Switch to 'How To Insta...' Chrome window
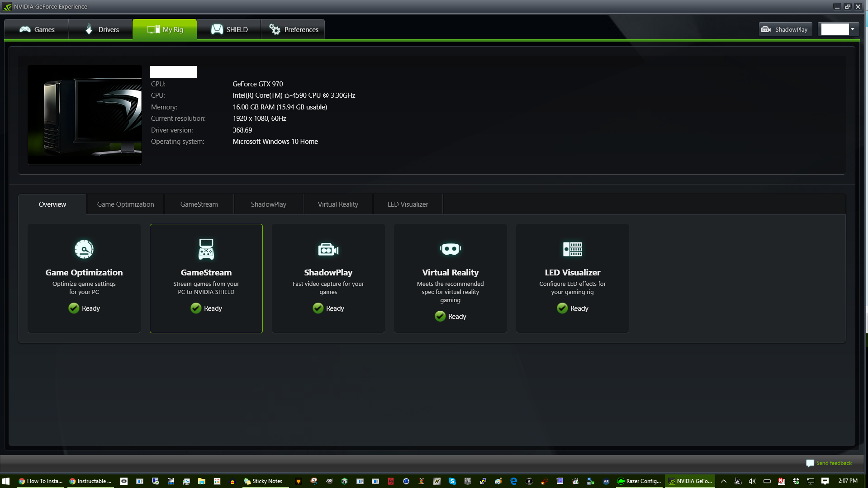The height and width of the screenshot is (488, 868). pos(40,481)
